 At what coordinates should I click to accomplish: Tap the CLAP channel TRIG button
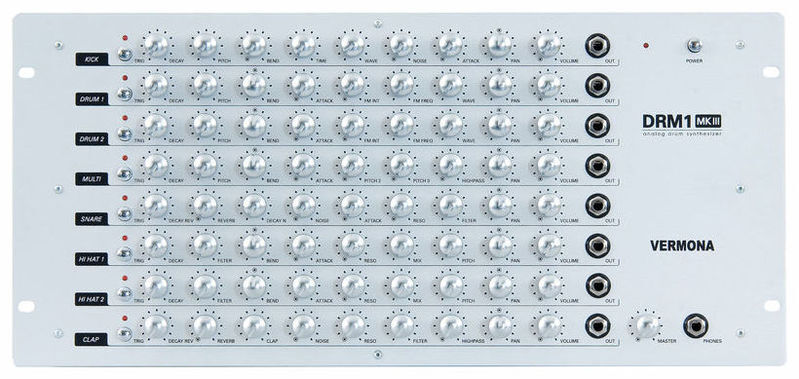(124, 334)
